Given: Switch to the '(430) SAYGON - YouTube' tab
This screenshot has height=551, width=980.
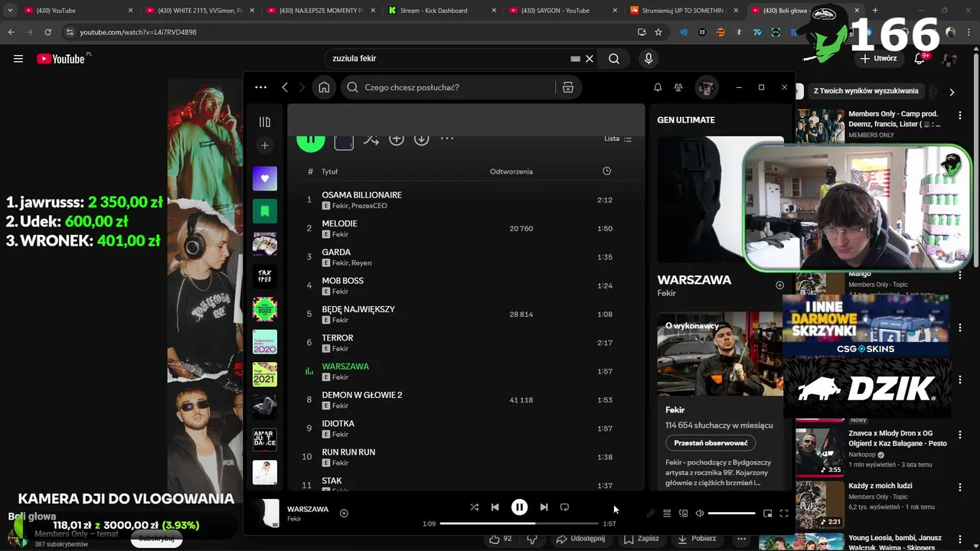Looking at the screenshot, I should coord(563,11).
